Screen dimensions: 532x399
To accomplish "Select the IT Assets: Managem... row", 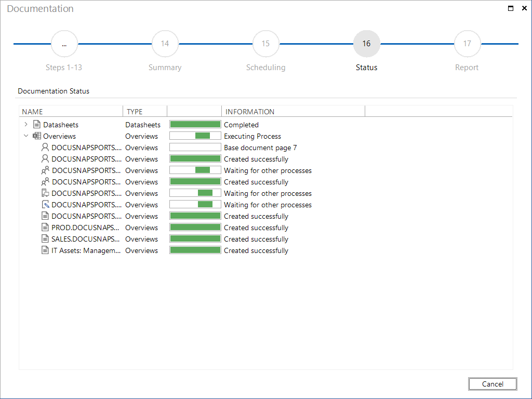I will (86, 251).
